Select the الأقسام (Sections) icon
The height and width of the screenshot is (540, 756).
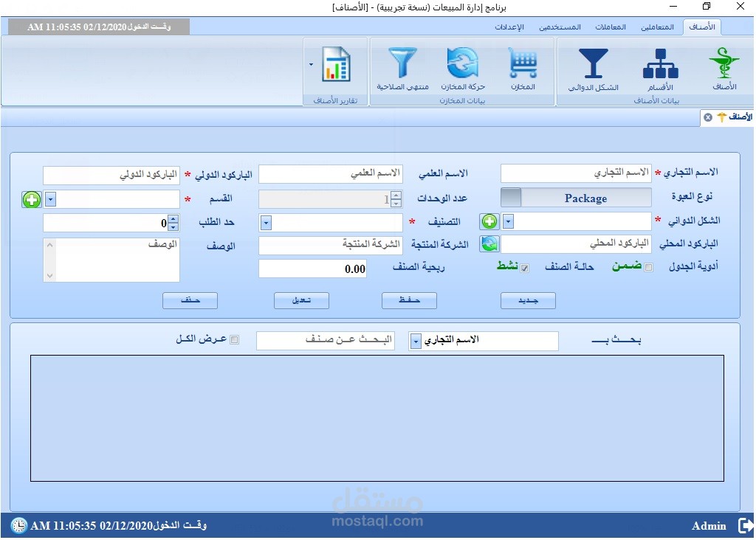(x=659, y=66)
